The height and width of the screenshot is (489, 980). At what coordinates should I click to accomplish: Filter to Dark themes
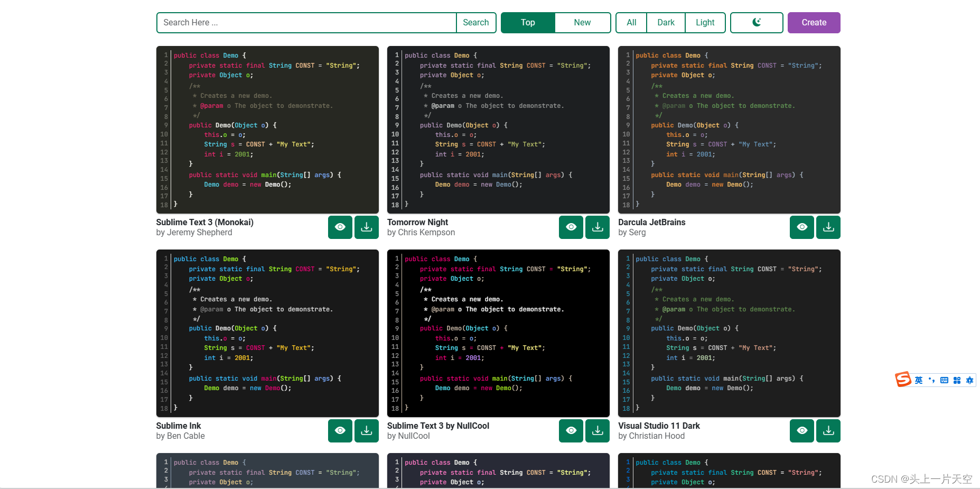[666, 23]
